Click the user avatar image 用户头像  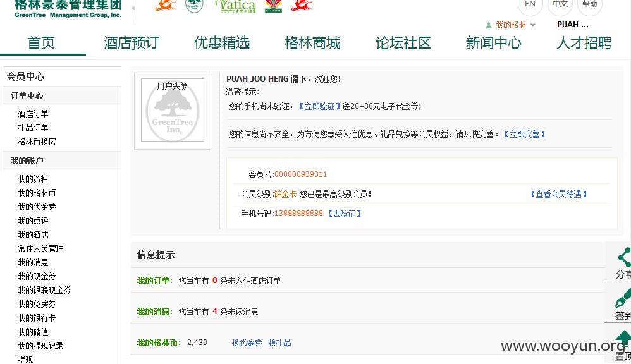[172, 111]
